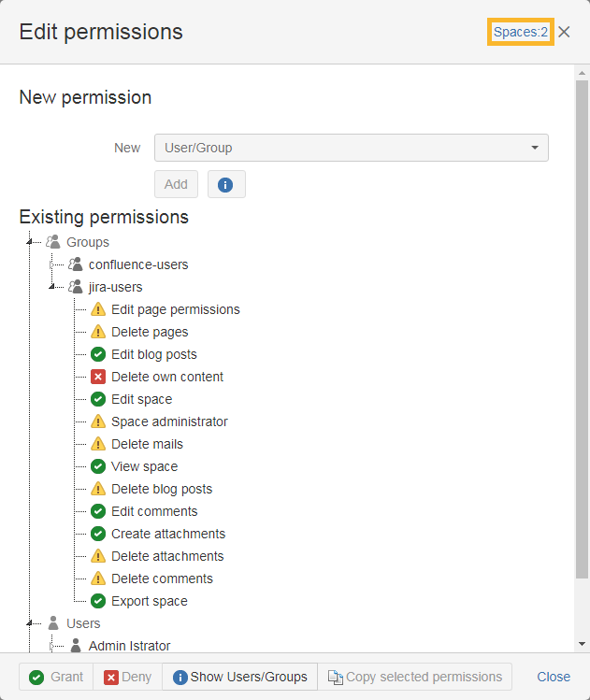Click warning icon beside Edit page permissions

click(98, 309)
